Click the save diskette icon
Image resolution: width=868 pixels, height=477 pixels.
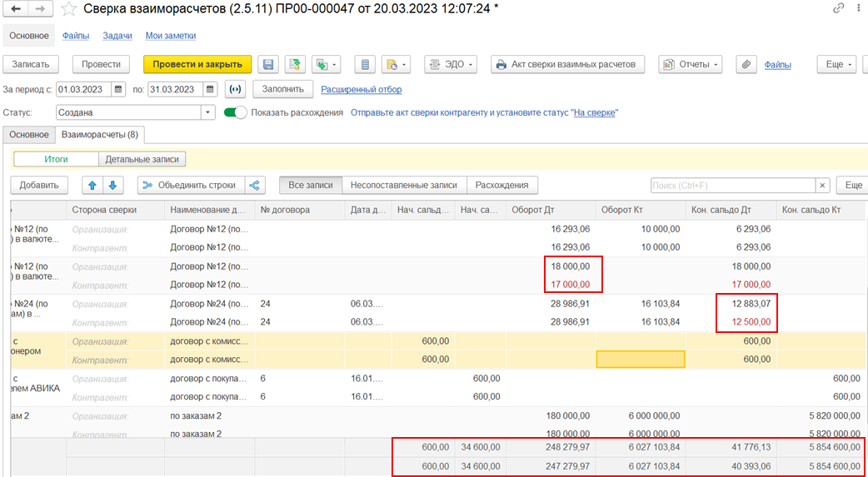(267, 64)
